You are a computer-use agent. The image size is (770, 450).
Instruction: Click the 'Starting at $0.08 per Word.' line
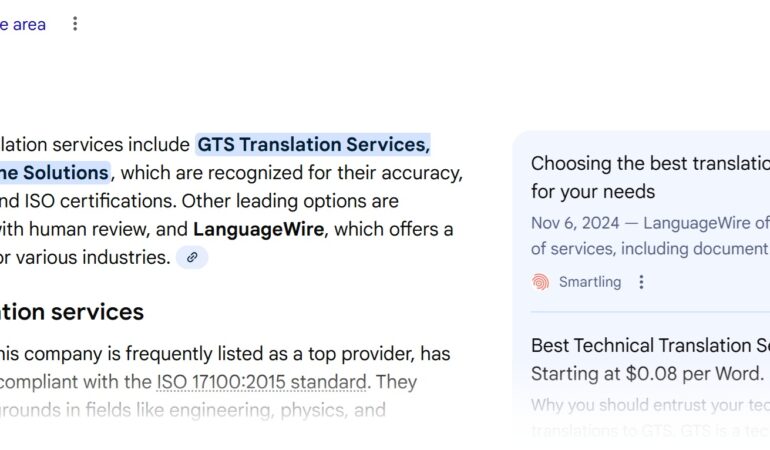[x=647, y=374]
